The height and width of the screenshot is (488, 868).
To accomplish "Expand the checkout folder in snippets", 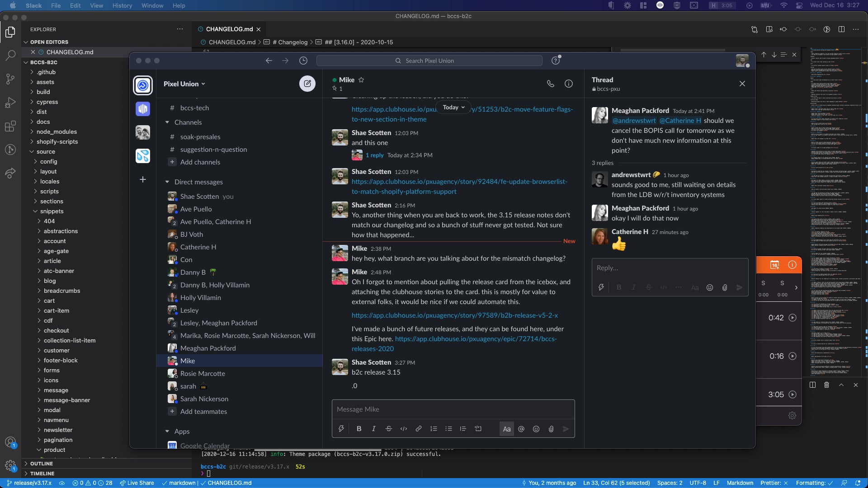I will 56,330.
